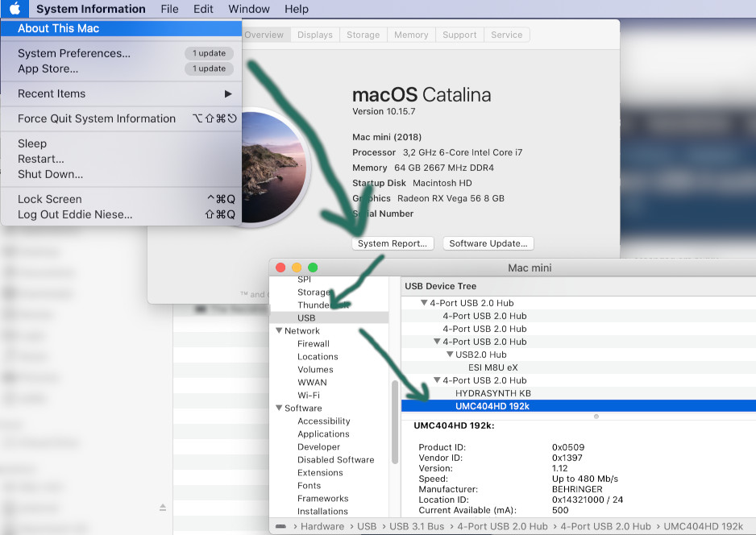The height and width of the screenshot is (535, 756).
Task: Open the File menu
Action: [x=169, y=9]
